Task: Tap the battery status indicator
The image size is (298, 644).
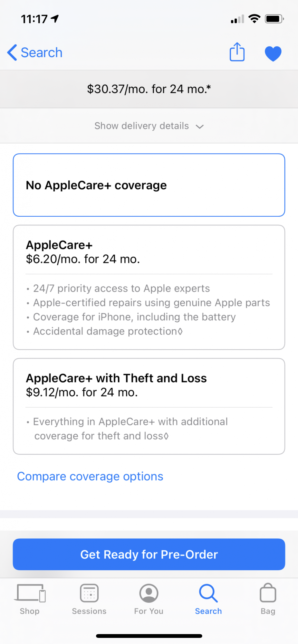Action: (274, 19)
